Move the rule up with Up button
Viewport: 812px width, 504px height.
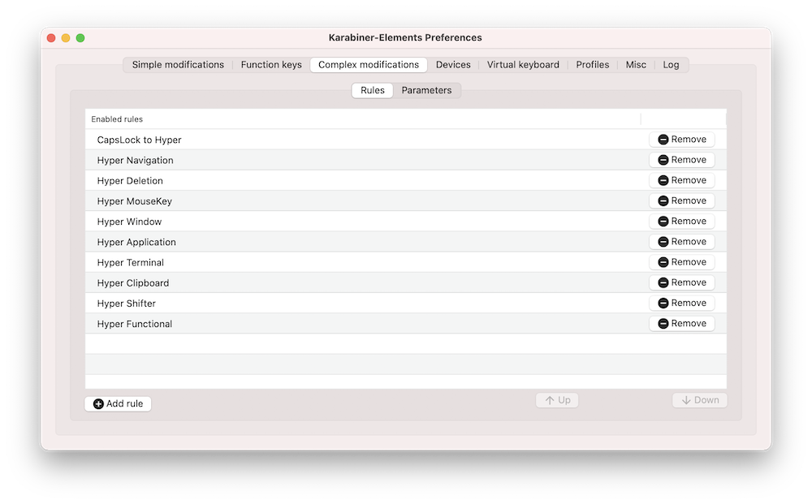point(557,400)
